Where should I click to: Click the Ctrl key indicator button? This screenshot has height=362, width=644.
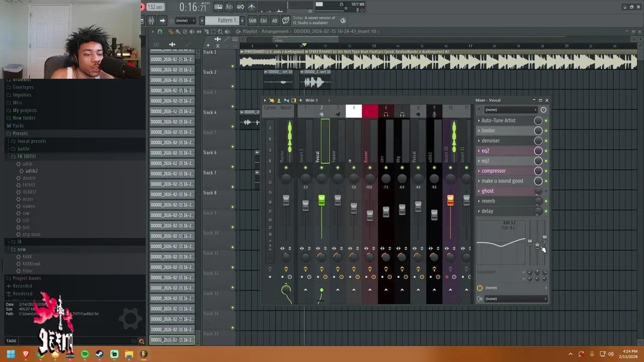(x=264, y=21)
